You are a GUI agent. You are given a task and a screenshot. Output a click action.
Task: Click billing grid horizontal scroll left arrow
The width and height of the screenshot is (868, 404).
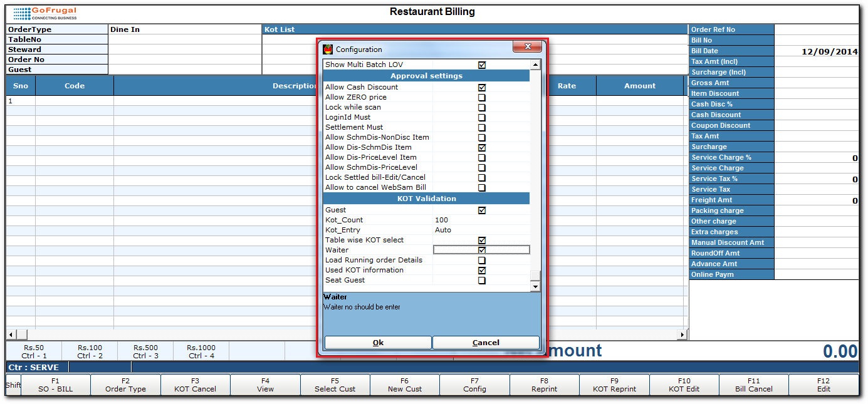(11, 335)
